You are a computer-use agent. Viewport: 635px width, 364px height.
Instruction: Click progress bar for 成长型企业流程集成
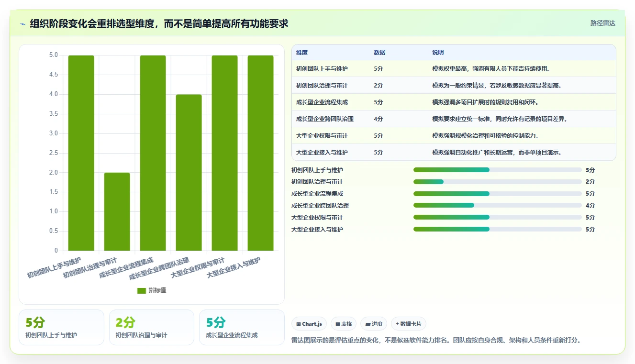pyautogui.click(x=498, y=194)
